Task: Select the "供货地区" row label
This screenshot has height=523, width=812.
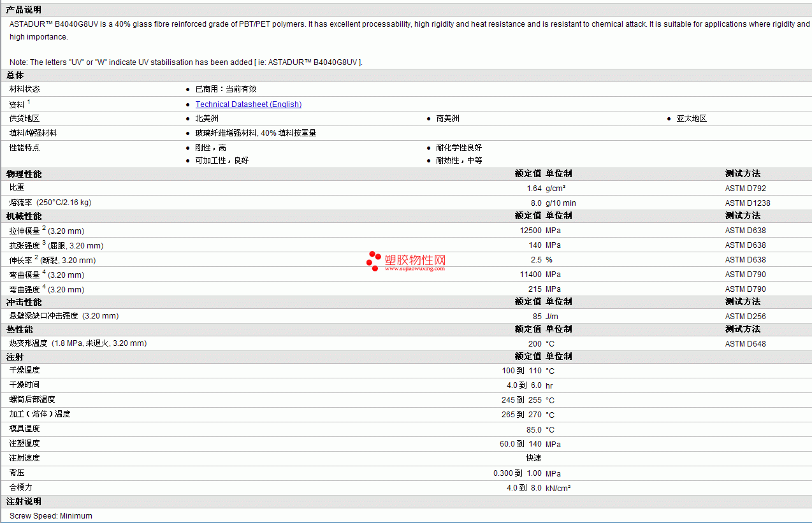Action: (x=24, y=118)
